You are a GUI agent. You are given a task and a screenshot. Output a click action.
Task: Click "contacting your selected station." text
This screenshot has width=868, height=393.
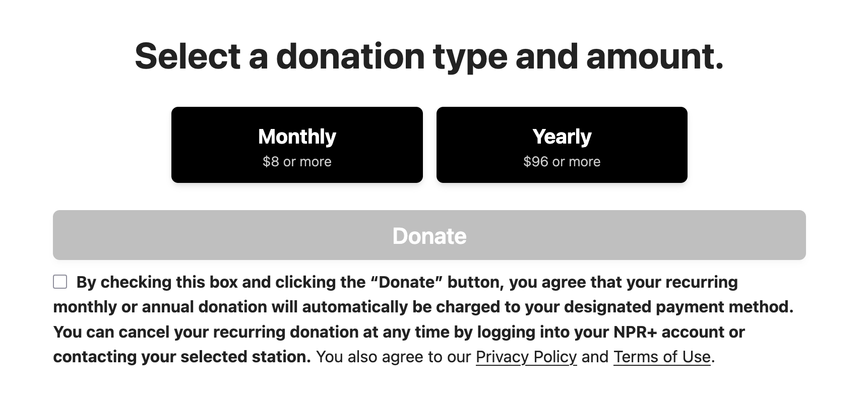[182, 357]
